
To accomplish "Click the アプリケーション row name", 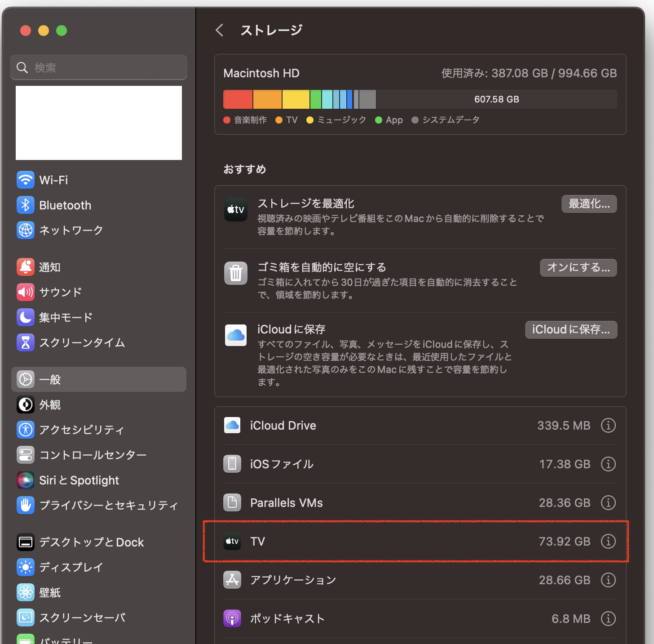I will click(x=293, y=580).
